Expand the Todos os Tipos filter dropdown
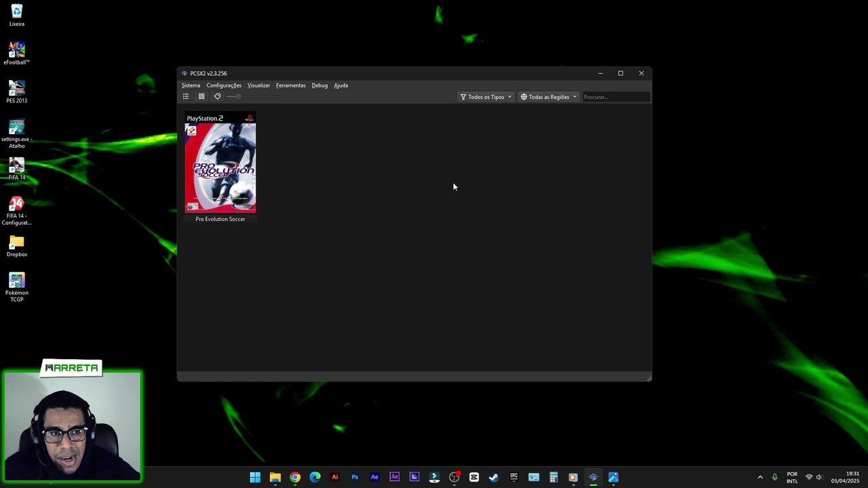The image size is (868, 488). pos(486,97)
